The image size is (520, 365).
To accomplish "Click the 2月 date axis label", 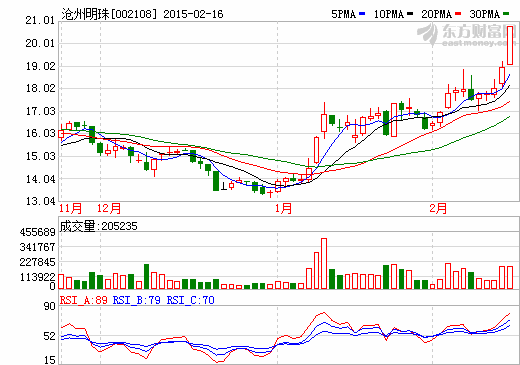I will pos(438,209).
